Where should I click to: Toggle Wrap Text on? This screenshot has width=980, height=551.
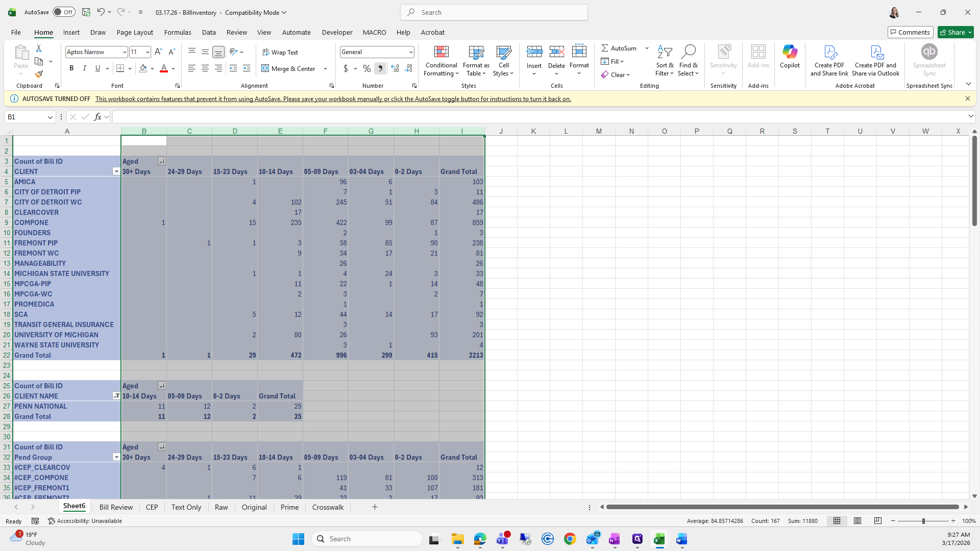click(x=280, y=52)
